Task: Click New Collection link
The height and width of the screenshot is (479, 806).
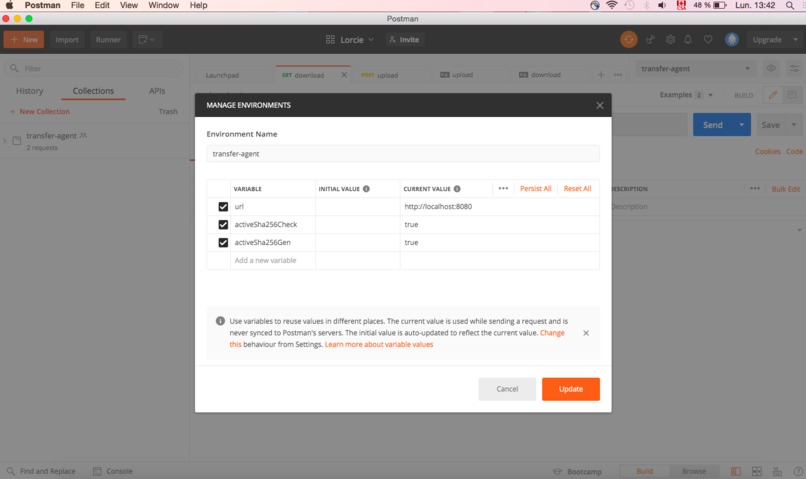Action: (x=40, y=112)
